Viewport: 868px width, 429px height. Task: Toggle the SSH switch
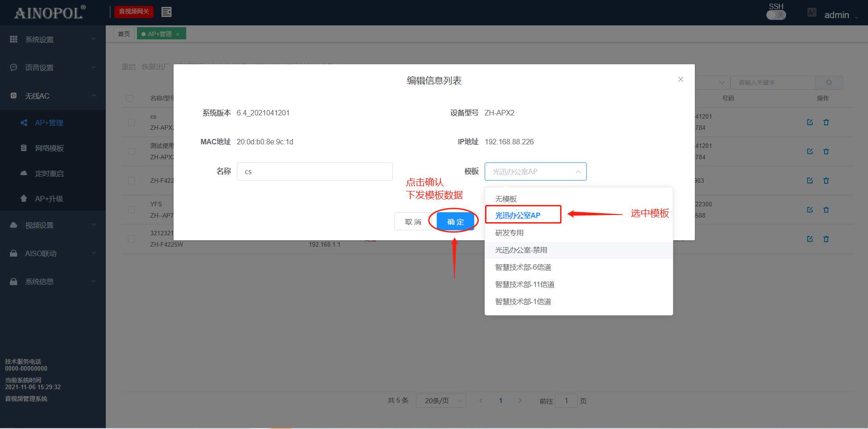click(776, 15)
